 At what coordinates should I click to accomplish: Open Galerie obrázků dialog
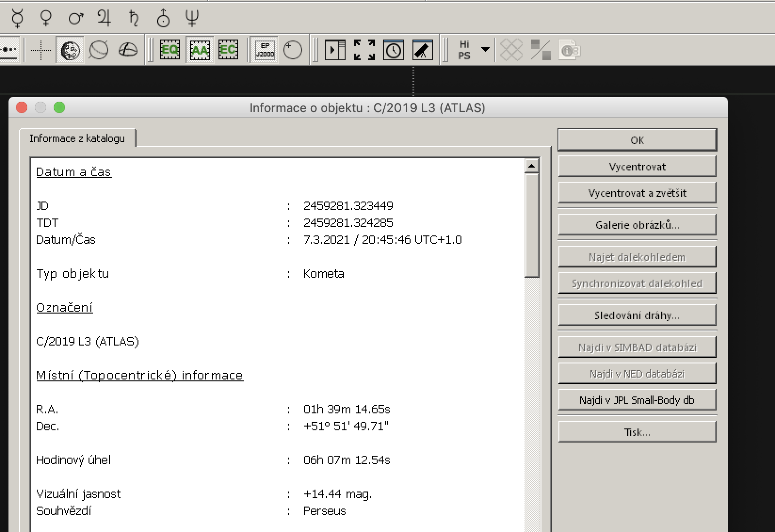point(637,225)
